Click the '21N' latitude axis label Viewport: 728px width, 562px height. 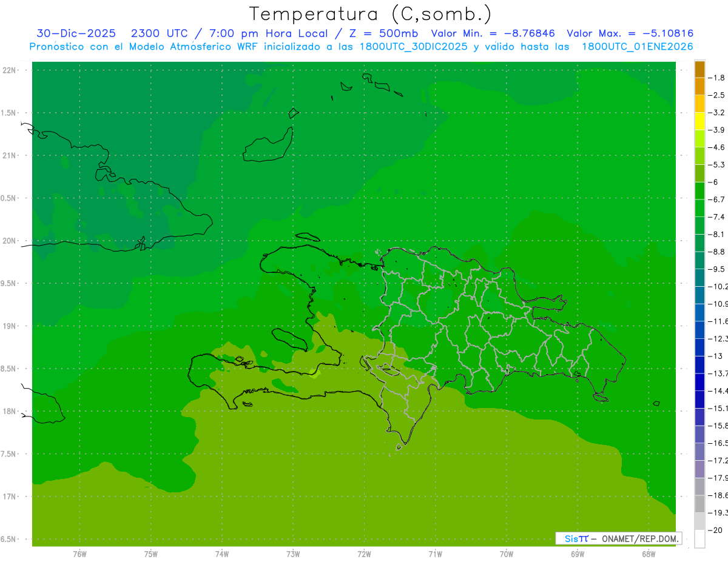tap(10, 155)
